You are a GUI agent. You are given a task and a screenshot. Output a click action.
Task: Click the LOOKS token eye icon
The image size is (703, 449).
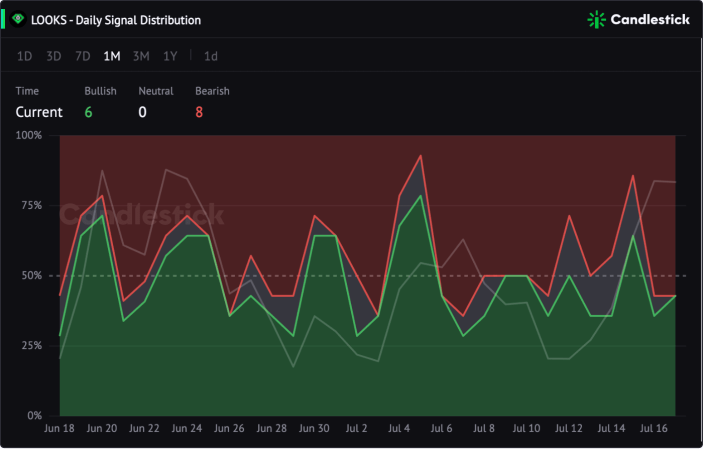[18, 19]
